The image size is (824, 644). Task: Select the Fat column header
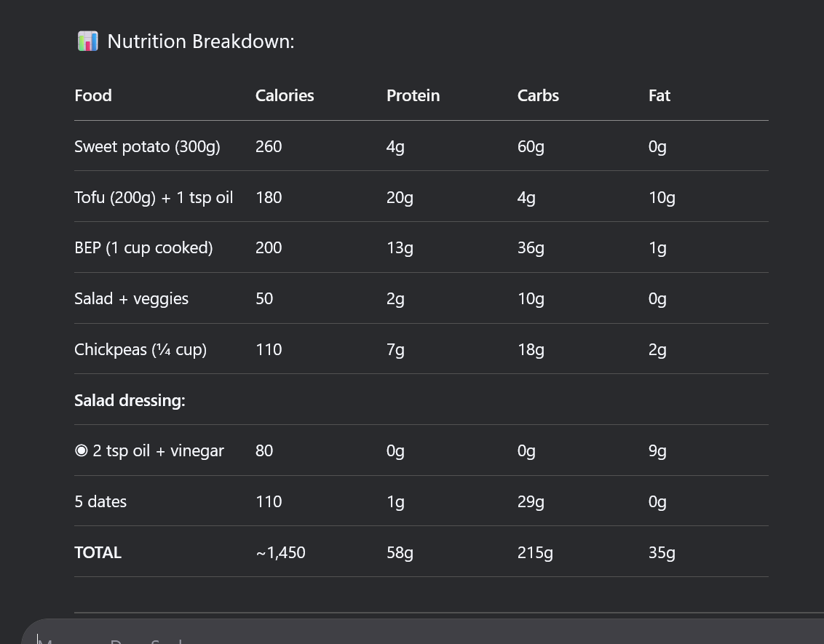(659, 96)
